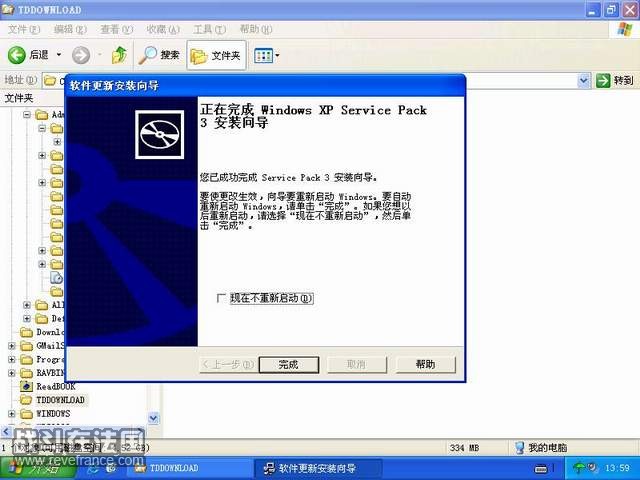Image resolution: width=640 pixels, height=480 pixels.
Task: Click the green umbrella tray icon
Action: (579, 468)
